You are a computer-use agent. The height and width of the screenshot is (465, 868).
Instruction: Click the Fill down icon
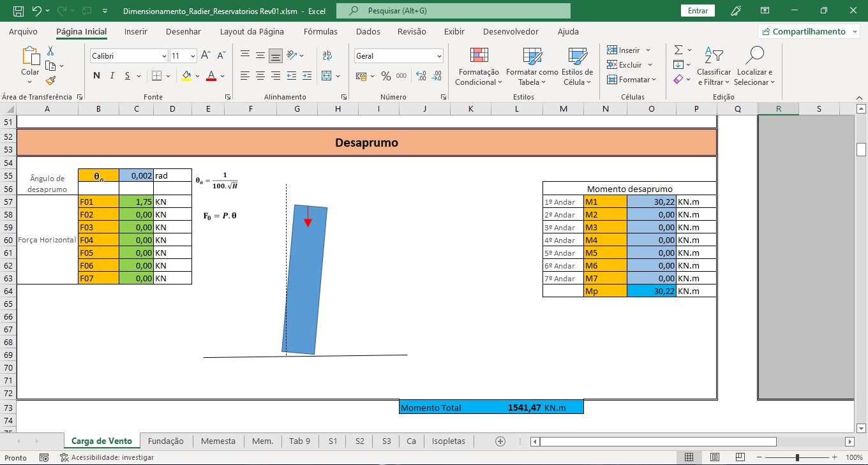click(x=678, y=64)
